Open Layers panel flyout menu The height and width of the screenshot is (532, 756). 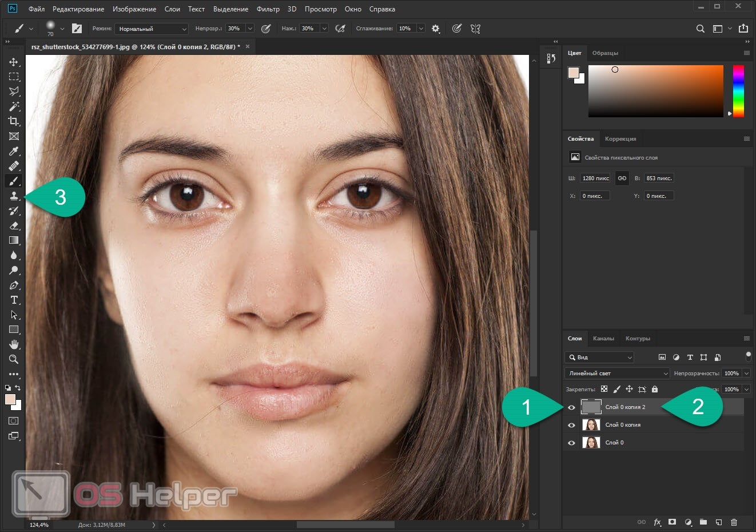pos(746,339)
